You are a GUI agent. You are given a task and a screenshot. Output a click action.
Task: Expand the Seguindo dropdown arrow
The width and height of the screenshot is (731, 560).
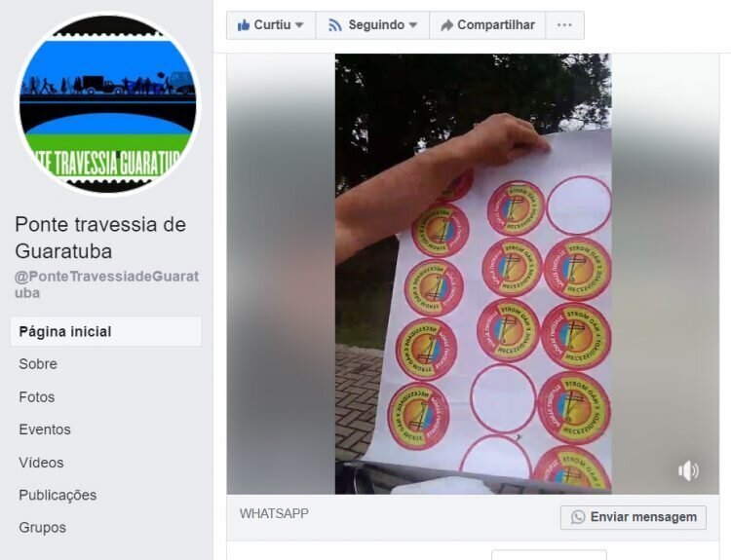(413, 25)
